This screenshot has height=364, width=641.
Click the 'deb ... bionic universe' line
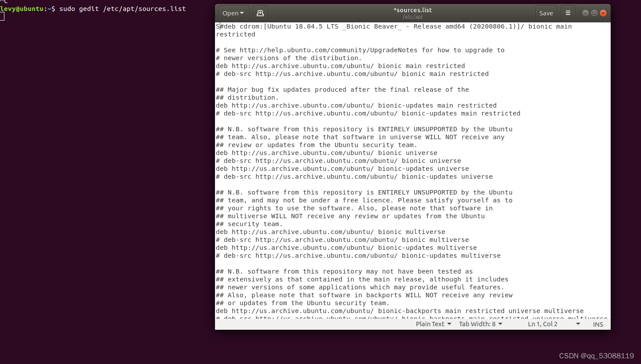pyautogui.click(x=327, y=153)
